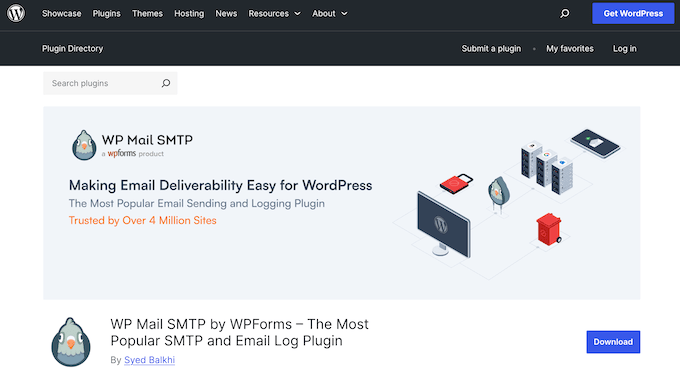Click the Log in link
This screenshot has width=680, height=384.
coord(624,49)
